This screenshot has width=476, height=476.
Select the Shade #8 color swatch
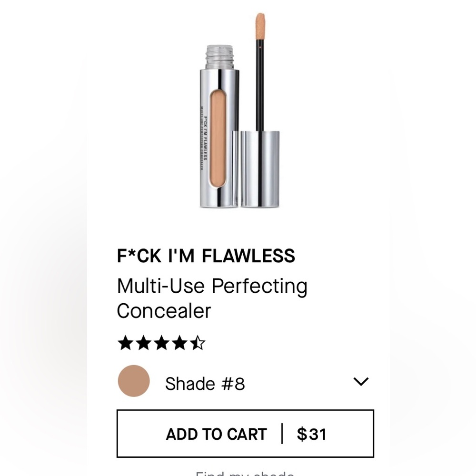(x=133, y=381)
